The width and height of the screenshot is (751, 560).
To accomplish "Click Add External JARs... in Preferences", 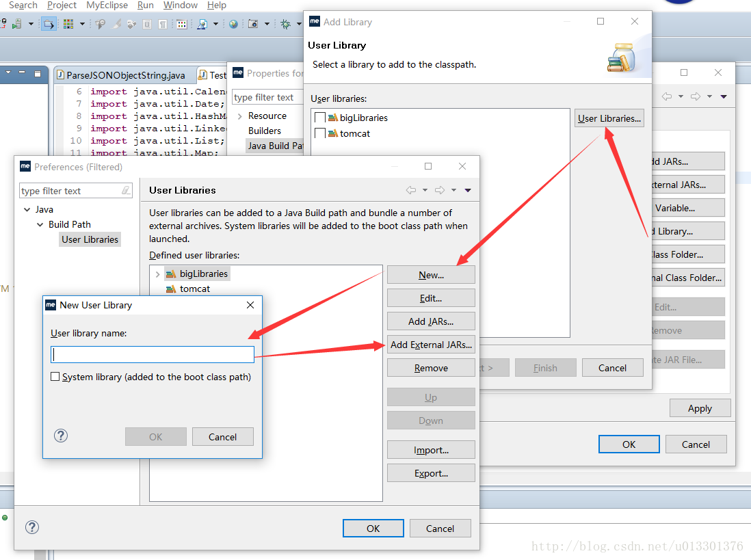I will 431,345.
